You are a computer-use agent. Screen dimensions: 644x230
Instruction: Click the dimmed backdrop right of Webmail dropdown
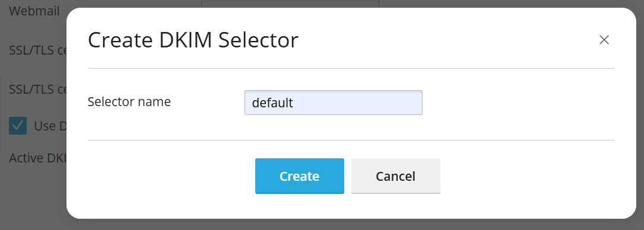tap(509, 4)
